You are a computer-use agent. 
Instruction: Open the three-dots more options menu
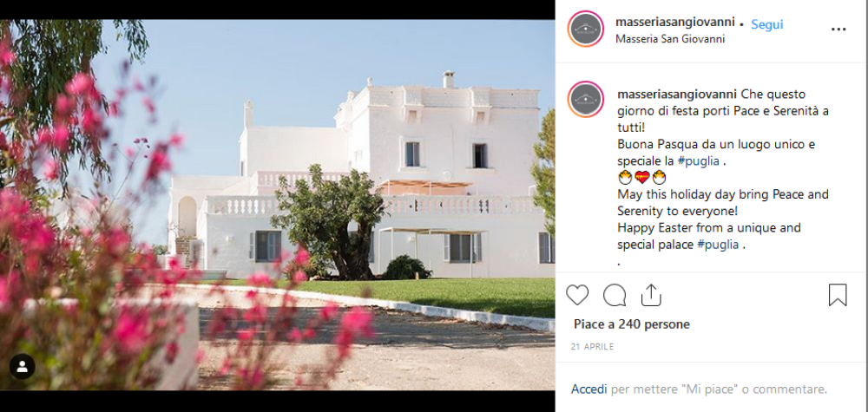tap(838, 29)
